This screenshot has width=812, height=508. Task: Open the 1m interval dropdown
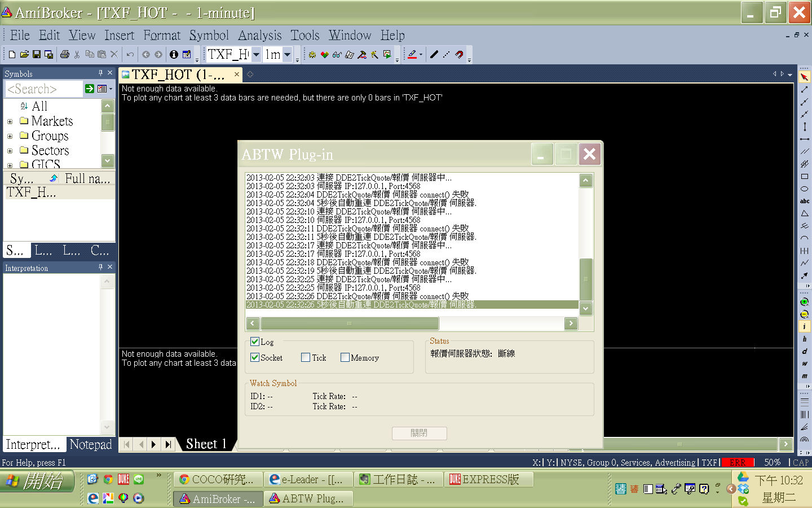(x=288, y=55)
